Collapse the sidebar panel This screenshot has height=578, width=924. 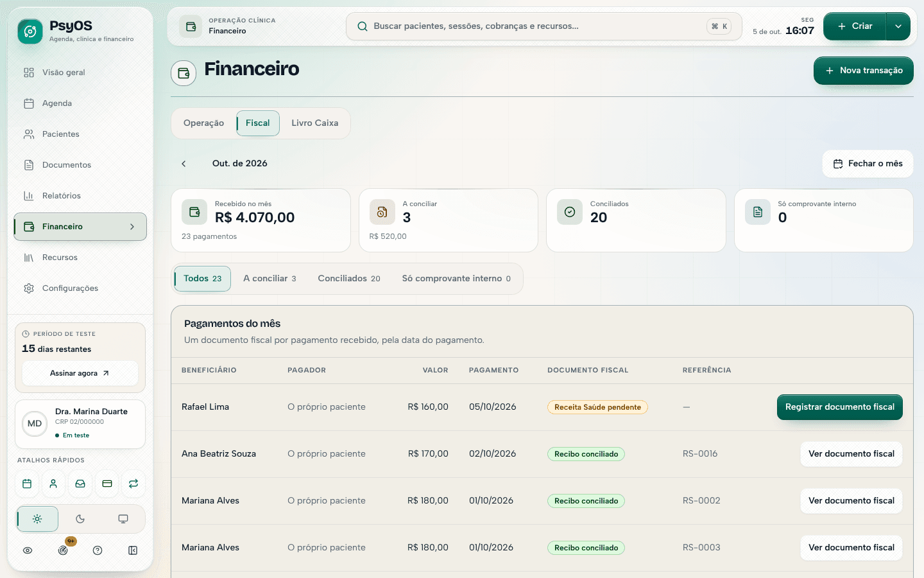133,550
